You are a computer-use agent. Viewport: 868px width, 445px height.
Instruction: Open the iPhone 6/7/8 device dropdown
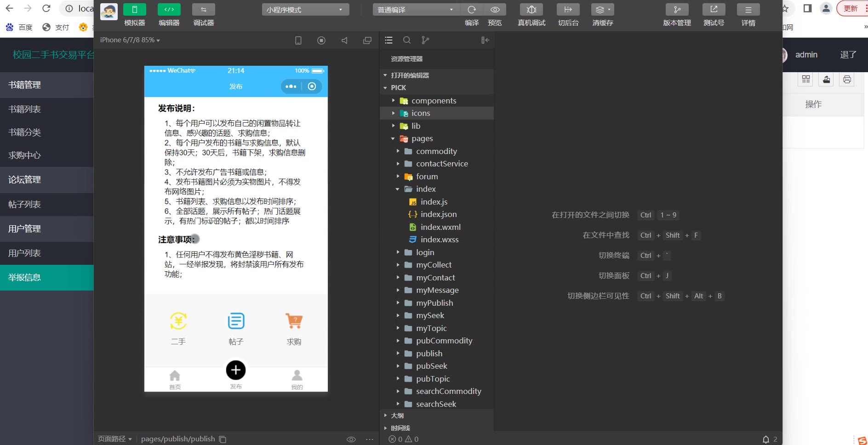pyautogui.click(x=130, y=40)
